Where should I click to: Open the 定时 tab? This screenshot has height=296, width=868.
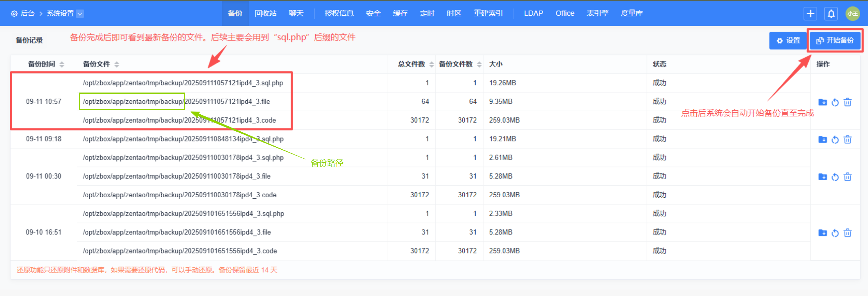click(427, 14)
